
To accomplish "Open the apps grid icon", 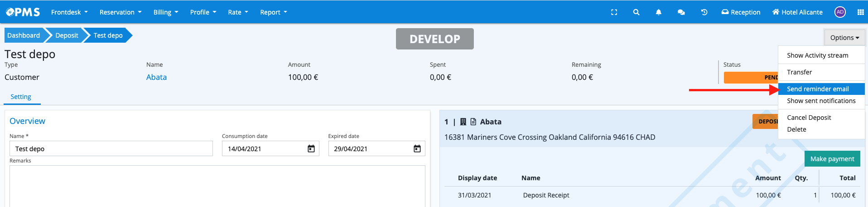I will [860, 12].
